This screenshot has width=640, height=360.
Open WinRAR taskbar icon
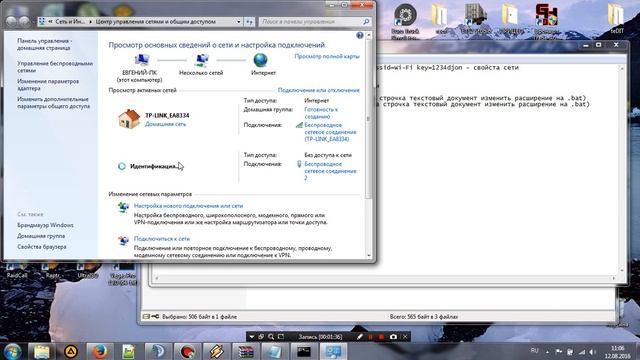[246, 351]
